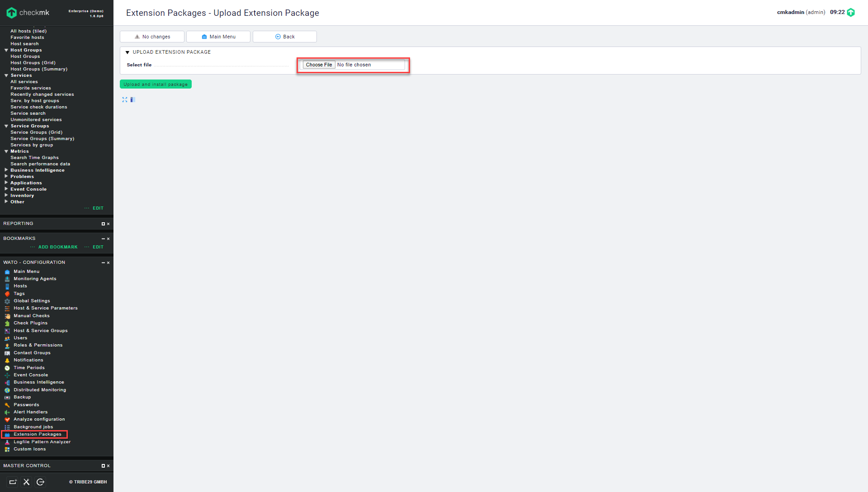Click the Main Menu toolbar button
The image size is (868, 492).
(218, 37)
